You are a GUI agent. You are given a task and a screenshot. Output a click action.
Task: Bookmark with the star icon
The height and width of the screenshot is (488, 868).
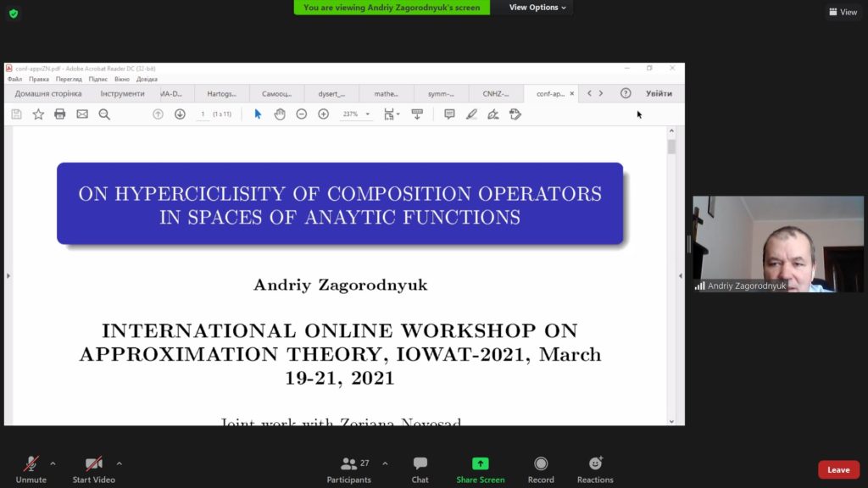pos(38,114)
